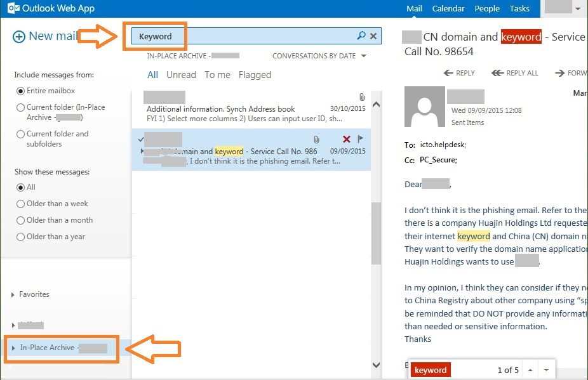The height and width of the screenshot is (380, 588).
Task: Expand the Favorites section
Action: point(11,294)
